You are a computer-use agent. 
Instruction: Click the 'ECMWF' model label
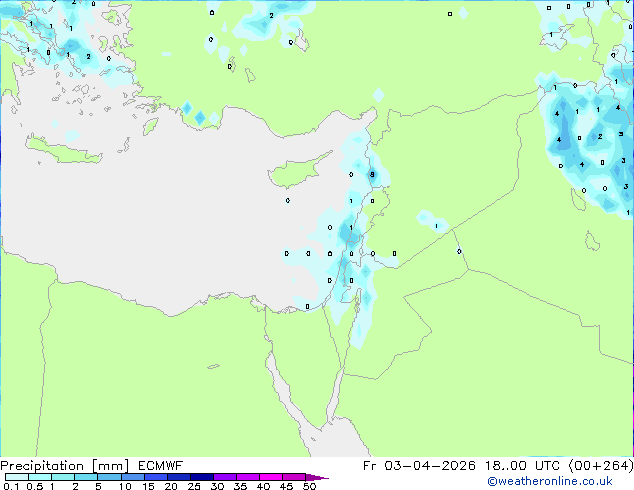161,466
